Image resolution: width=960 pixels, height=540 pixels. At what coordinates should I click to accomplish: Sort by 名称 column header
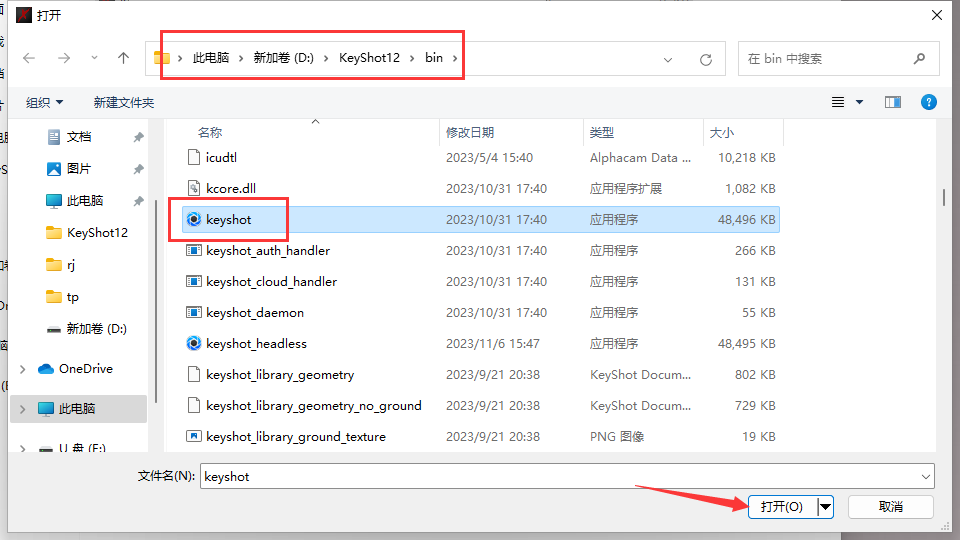tap(210, 132)
